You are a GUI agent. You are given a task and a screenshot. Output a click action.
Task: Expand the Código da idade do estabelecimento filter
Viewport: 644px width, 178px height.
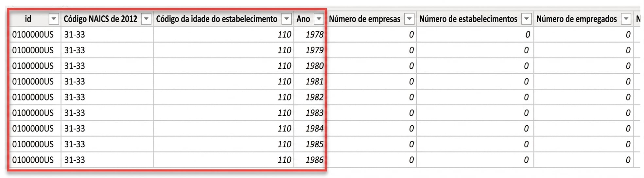(x=287, y=19)
